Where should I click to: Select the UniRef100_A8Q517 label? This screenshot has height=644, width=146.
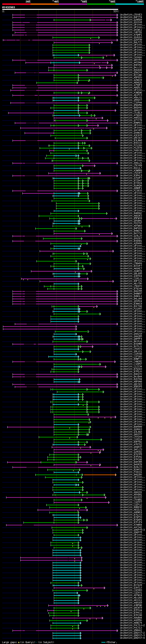tap(131, 87)
